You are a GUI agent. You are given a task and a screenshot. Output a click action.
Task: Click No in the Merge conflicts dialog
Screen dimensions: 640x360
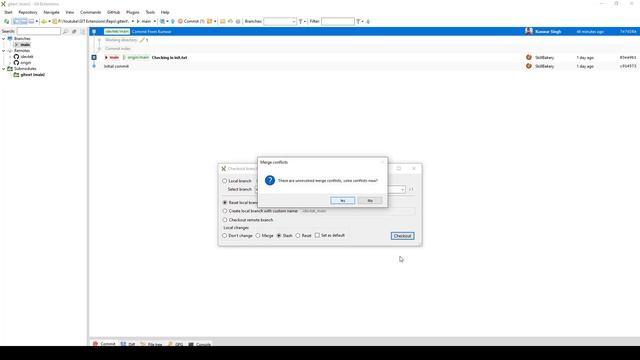[370, 200]
